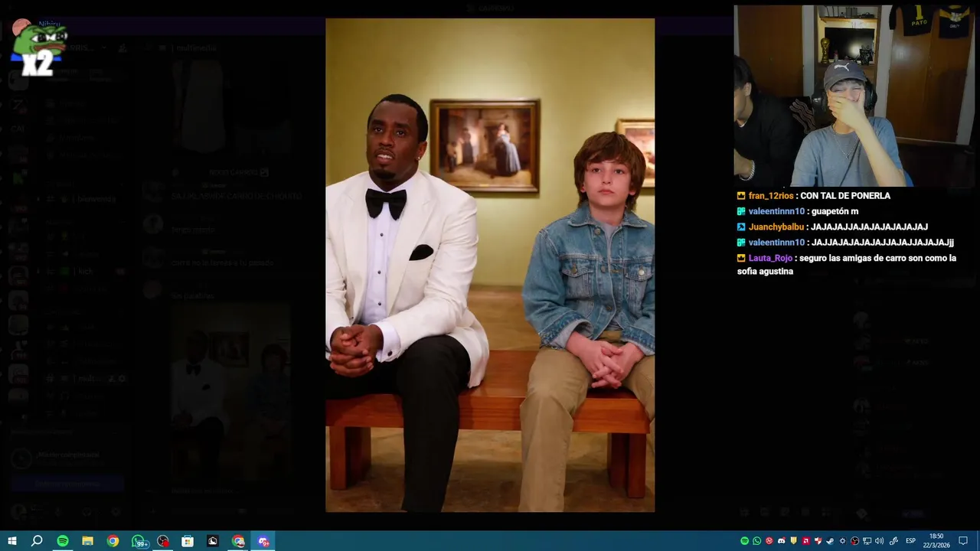Click Lauta_Rojo chat username

click(x=770, y=259)
